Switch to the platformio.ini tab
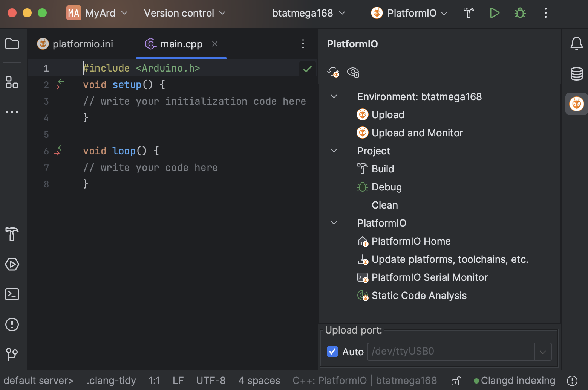Screen dimensions: 588x390 [75, 44]
